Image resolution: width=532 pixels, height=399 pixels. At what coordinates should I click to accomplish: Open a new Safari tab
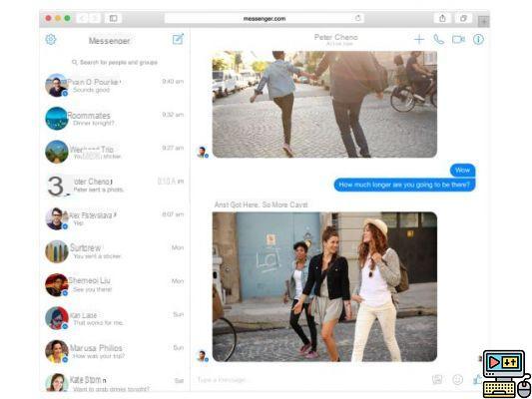484,21
